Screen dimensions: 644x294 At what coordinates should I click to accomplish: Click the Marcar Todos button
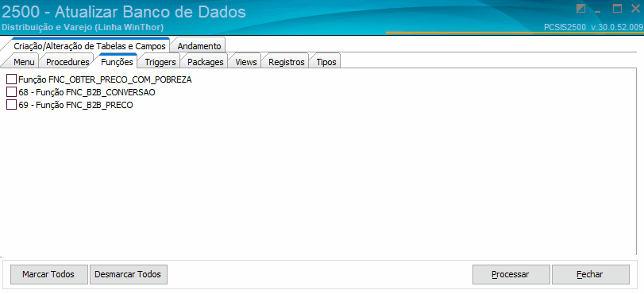point(48,274)
